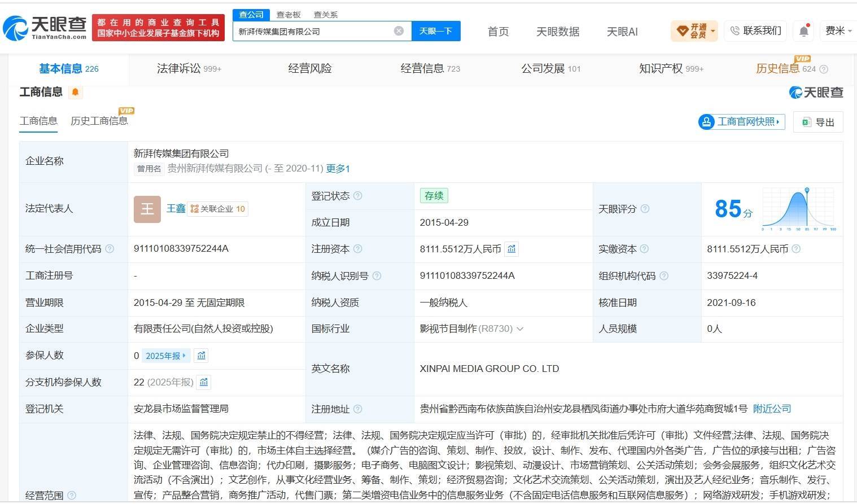Image resolution: width=857 pixels, height=504 pixels.
Task: Click the help icon beside 统一社会信用代码
Action: point(110,249)
